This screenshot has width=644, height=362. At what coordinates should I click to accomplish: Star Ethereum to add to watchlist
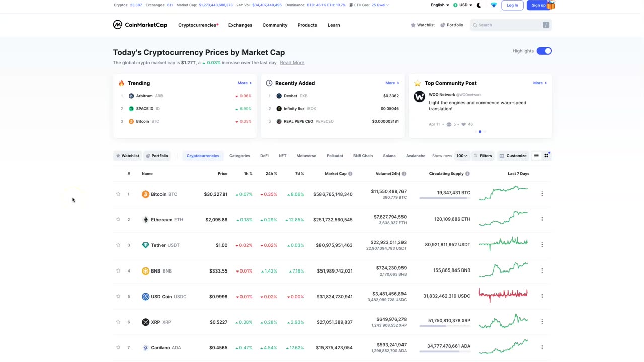[x=118, y=219]
